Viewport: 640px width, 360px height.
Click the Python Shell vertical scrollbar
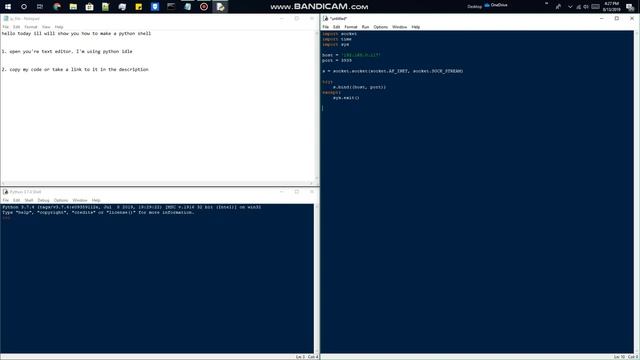pyautogui.click(x=316, y=279)
